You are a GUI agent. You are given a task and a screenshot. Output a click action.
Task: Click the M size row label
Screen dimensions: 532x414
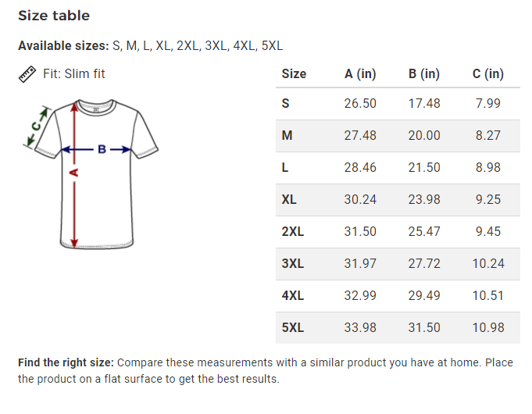[x=287, y=135]
